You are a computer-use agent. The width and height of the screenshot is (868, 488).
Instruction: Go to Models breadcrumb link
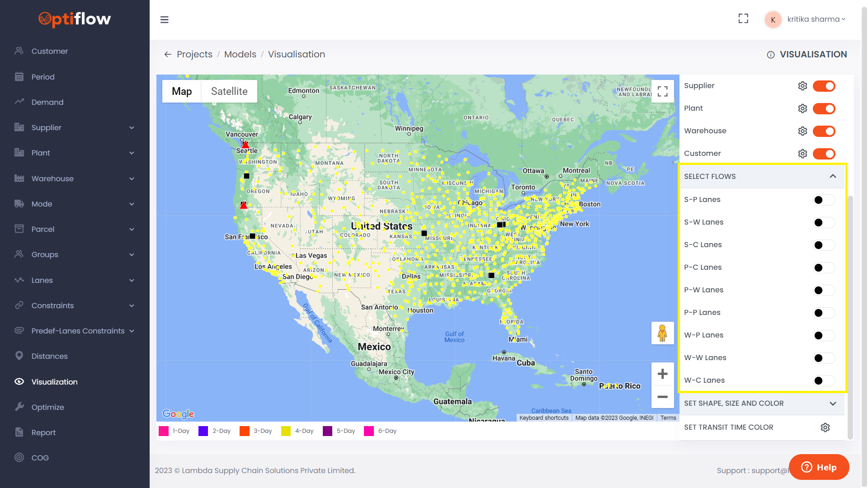pyautogui.click(x=240, y=54)
